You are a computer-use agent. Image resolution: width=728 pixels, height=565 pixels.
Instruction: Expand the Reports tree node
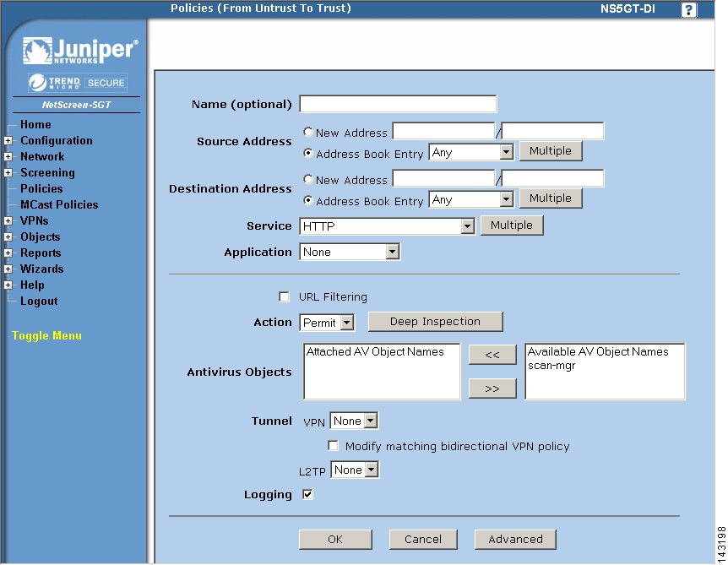[x=8, y=253]
